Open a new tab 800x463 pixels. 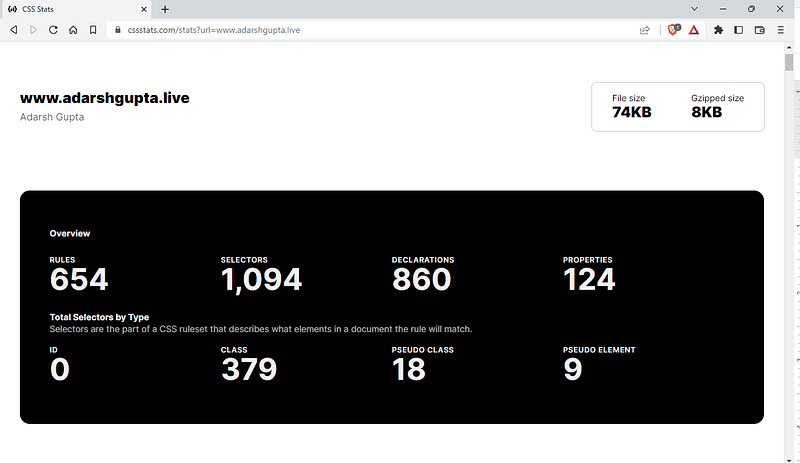(x=165, y=9)
